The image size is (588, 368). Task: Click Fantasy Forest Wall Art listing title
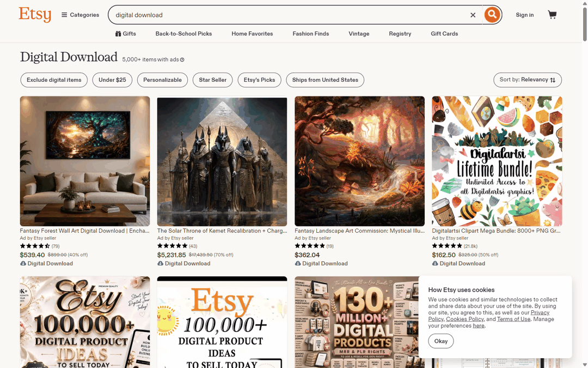85,231
